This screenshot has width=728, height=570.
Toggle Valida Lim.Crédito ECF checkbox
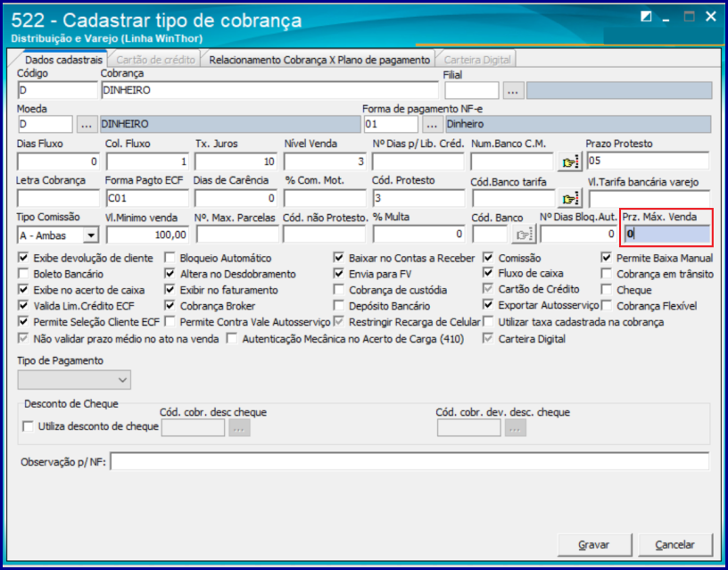click(23, 306)
